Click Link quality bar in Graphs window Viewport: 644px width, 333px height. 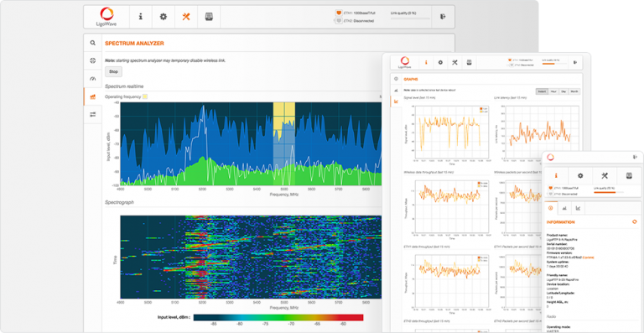click(x=554, y=64)
